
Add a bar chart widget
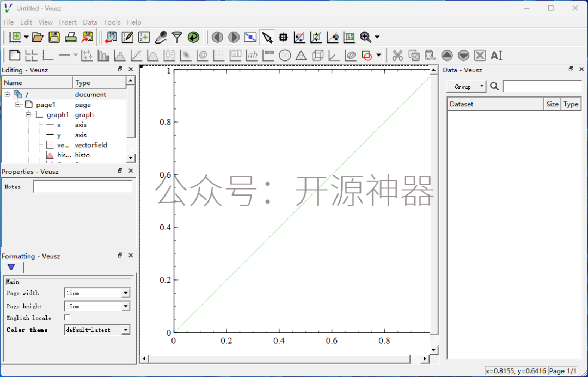click(x=103, y=56)
